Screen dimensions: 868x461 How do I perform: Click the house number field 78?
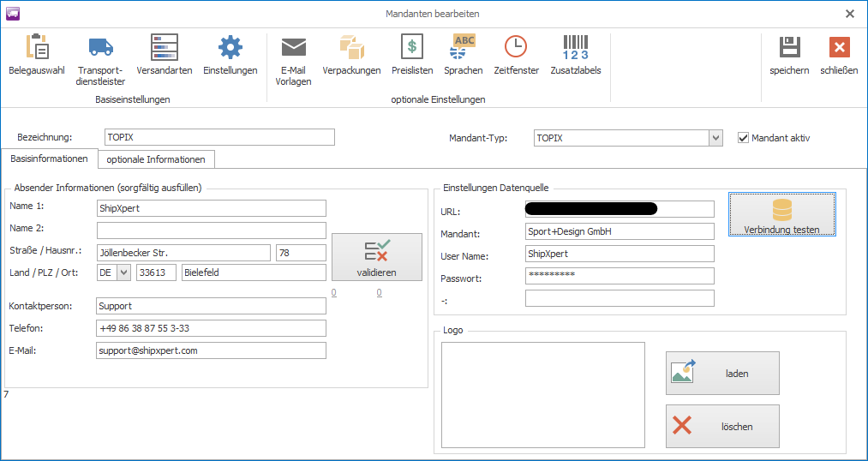(301, 253)
